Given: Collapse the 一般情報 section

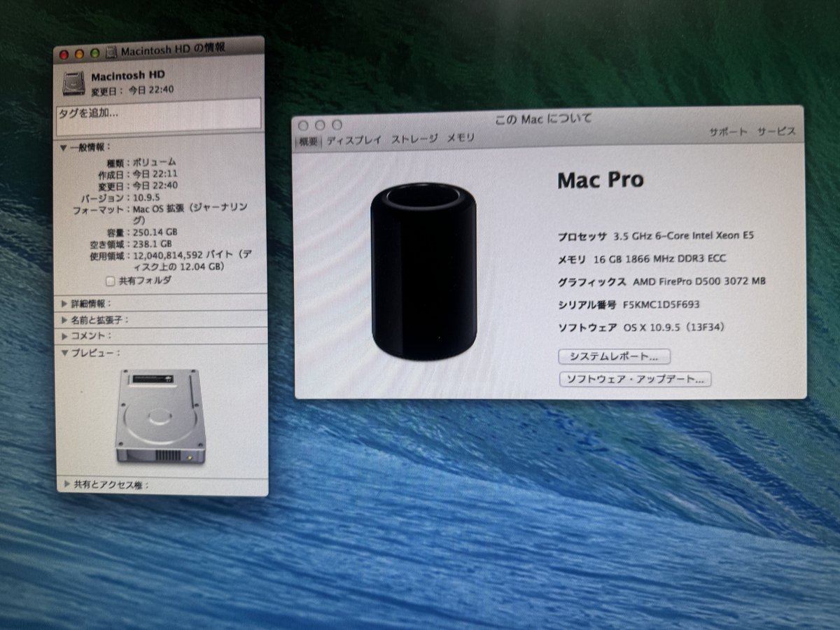Looking at the screenshot, I should click(63, 148).
